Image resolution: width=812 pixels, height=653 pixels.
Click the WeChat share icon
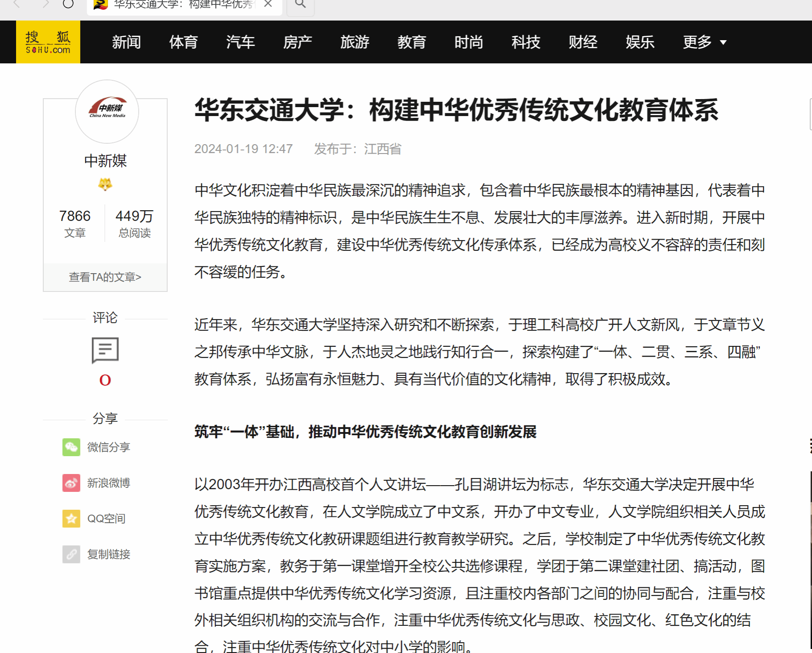point(71,447)
